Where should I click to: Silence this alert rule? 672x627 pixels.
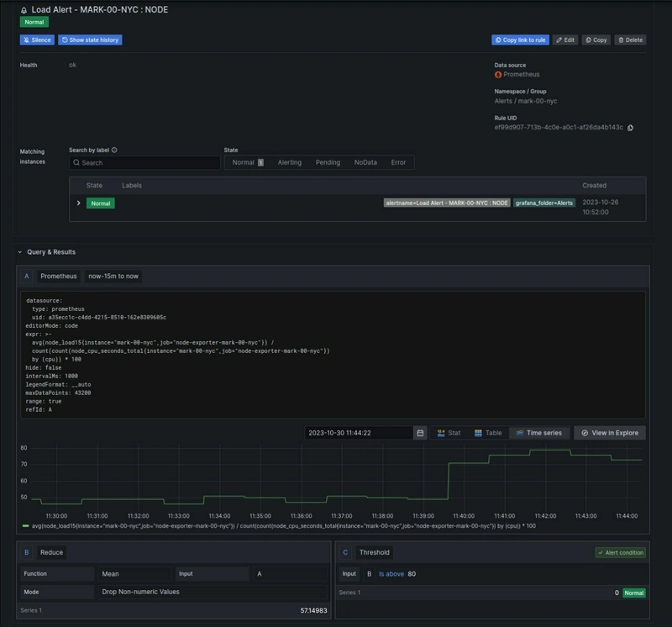click(37, 40)
